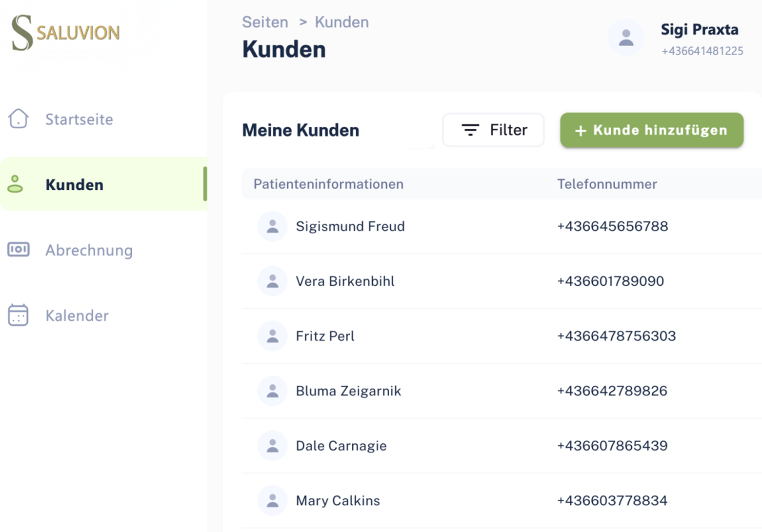Viewport: 762px width, 532px height.
Task: Click the house icon for Startseite
Action: click(19, 118)
